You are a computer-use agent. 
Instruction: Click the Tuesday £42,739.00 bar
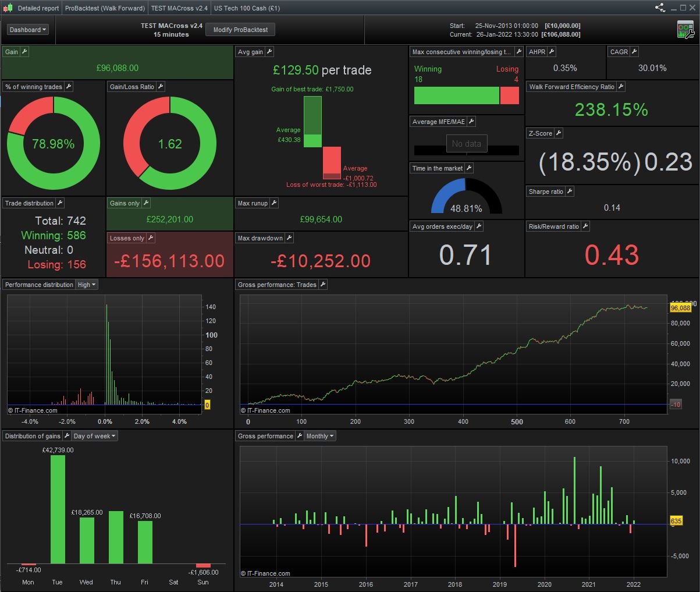[x=58, y=509]
